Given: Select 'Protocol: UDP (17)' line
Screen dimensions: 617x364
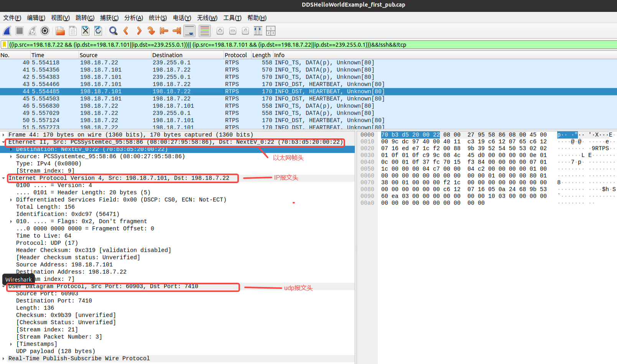Looking at the screenshot, I should tap(47, 243).
